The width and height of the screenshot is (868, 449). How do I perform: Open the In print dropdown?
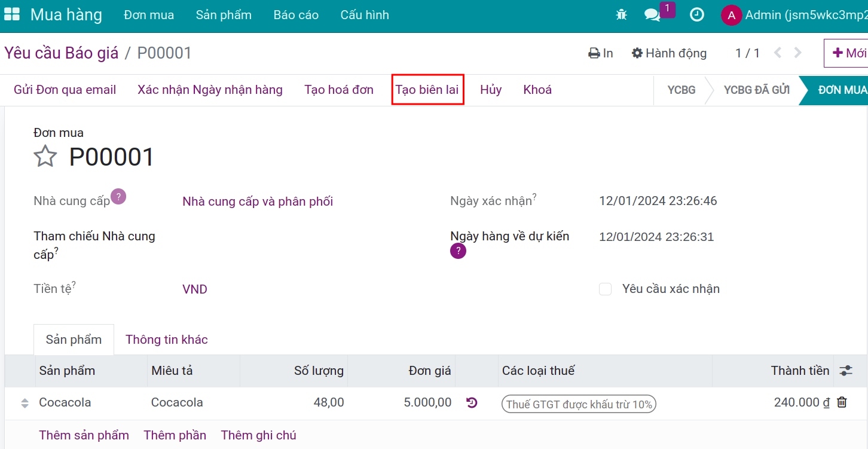pos(601,53)
